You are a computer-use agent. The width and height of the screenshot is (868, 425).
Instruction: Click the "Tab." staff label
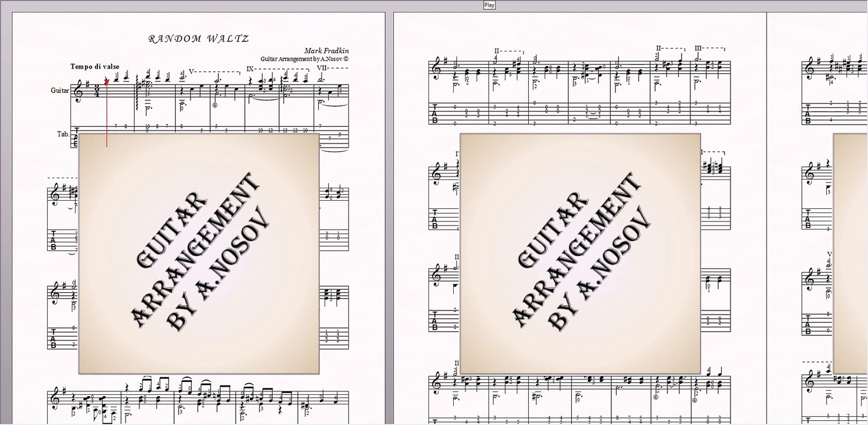(x=63, y=134)
